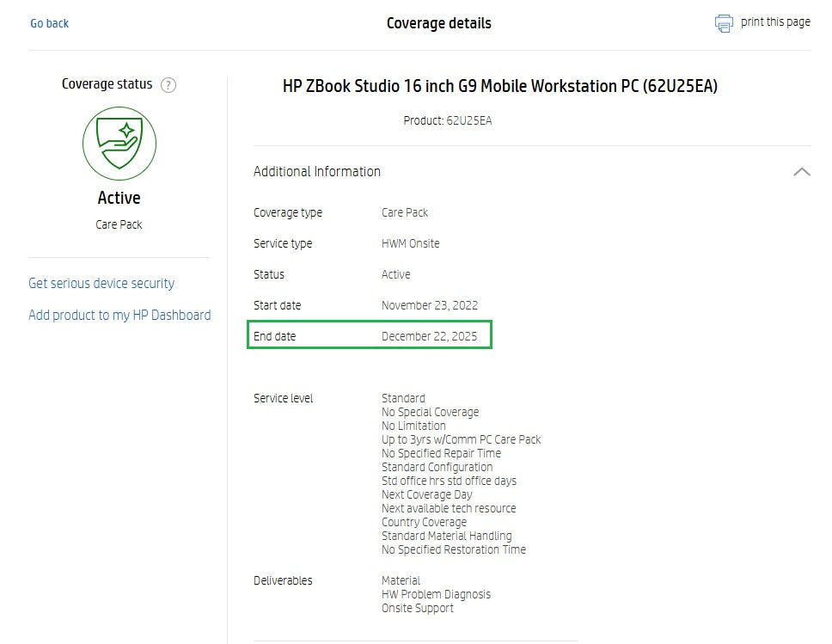832x644 pixels.
Task: Click the Active value beside Status
Action: point(396,274)
